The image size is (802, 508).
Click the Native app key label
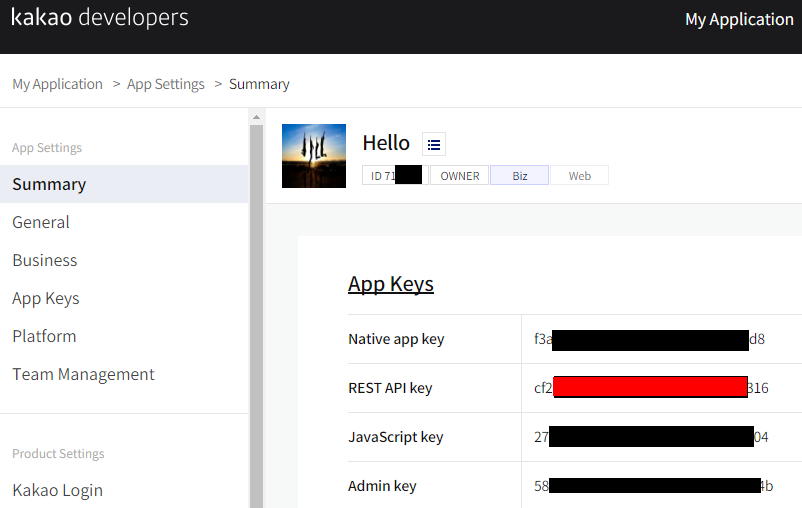[396, 339]
